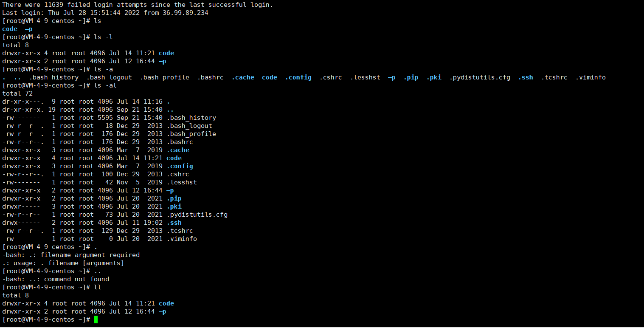Viewport: 644px width, 328px height.
Task: Click .cache directory name in the ls -al long listing
Action: [x=178, y=150]
